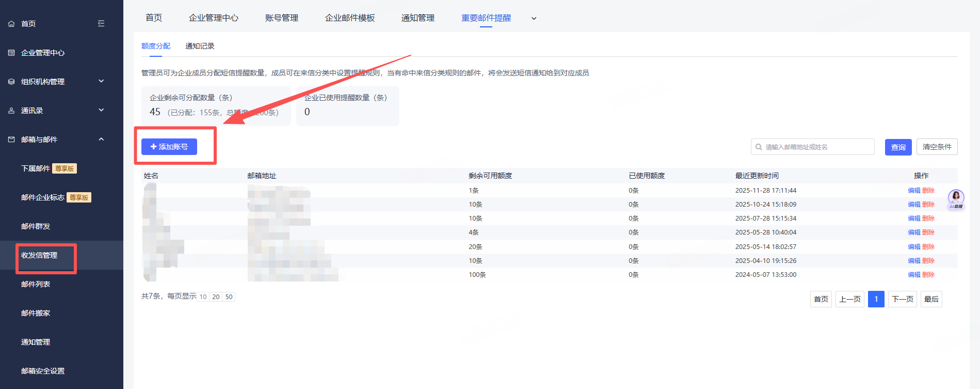Open 首页 in top navigation
980x389 pixels.
154,18
